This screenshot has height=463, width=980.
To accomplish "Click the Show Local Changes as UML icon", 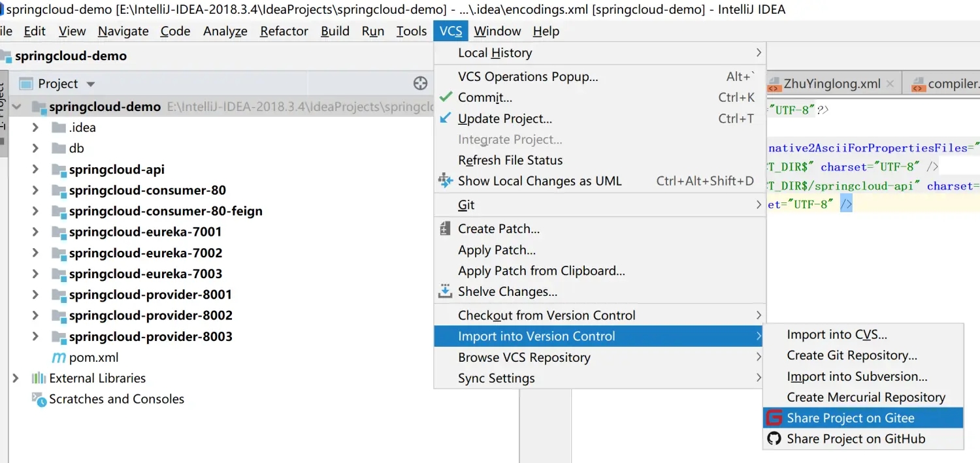I will coord(446,180).
